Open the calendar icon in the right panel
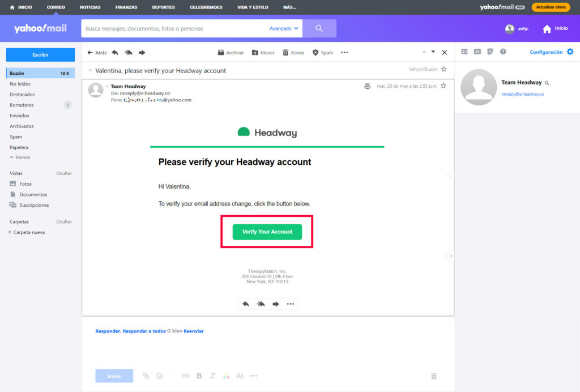Viewport: 580px width, 392px height. click(477, 52)
